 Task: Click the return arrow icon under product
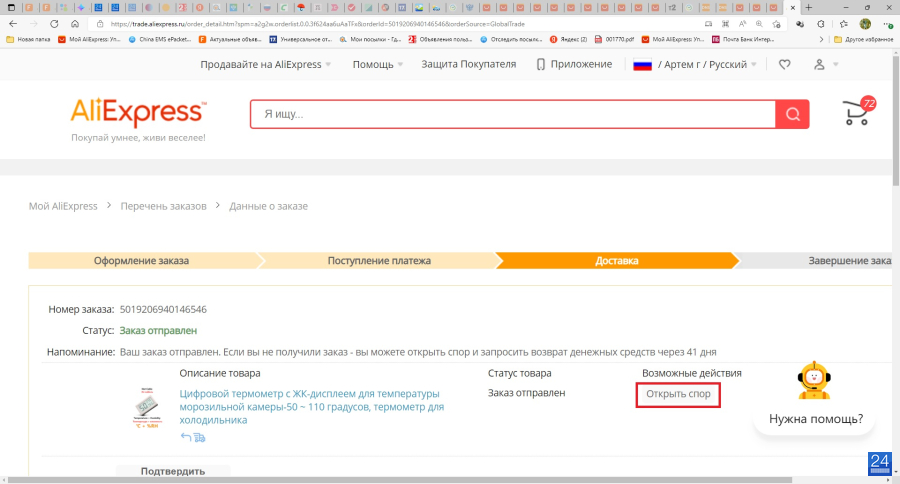click(x=185, y=437)
